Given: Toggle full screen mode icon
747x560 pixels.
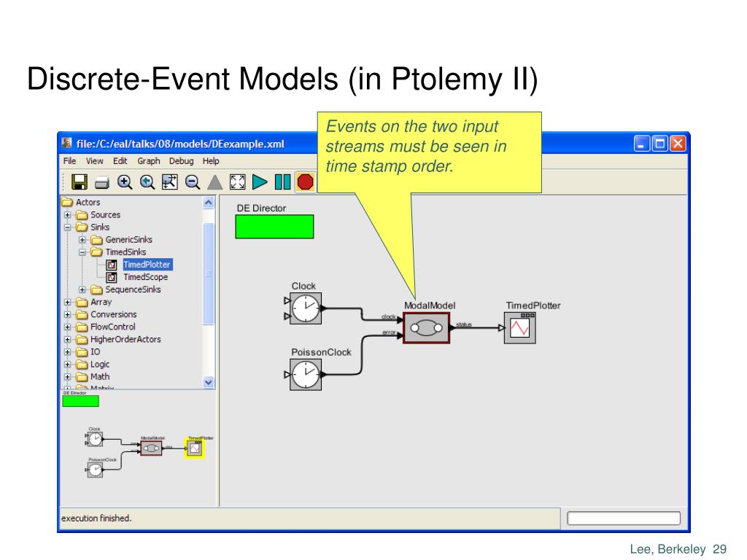Looking at the screenshot, I should click(237, 182).
